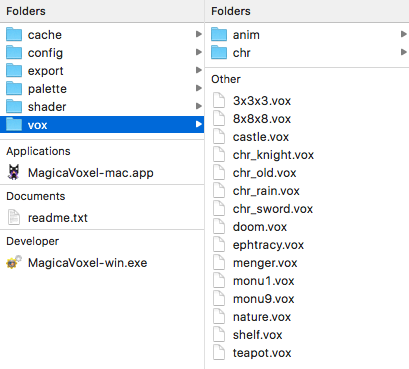
Task: Select the config folder name
Action: pyautogui.click(x=45, y=53)
